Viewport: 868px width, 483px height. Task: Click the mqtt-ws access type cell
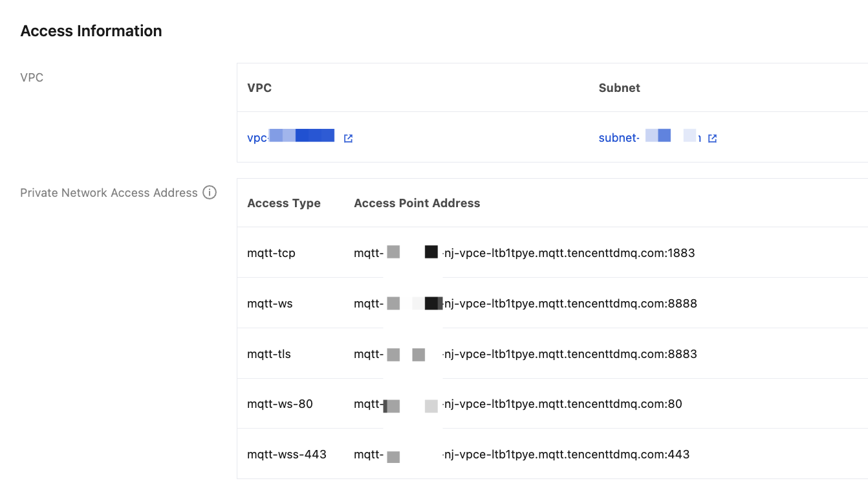(x=270, y=303)
